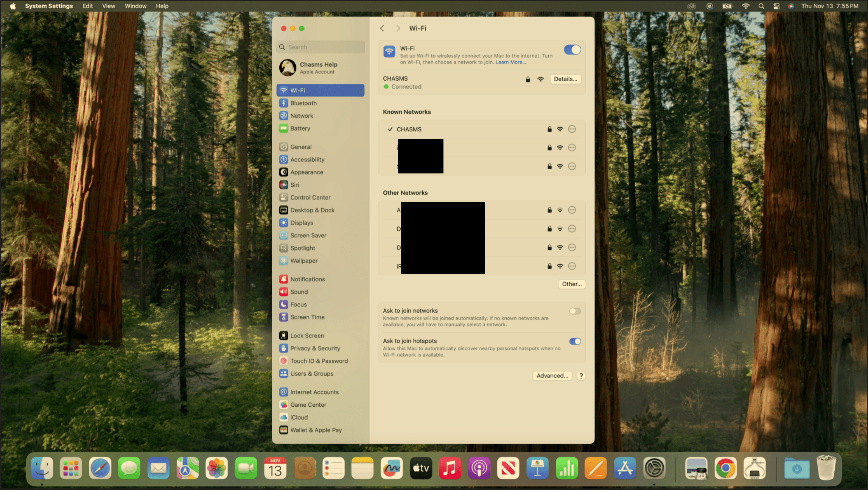Viewport: 868px width, 490px height.
Task: Open the View menu in menu bar
Action: [x=109, y=6]
